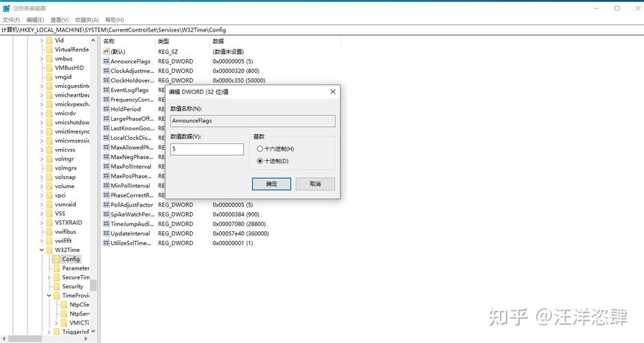Image resolution: width=644 pixels, height=343 pixels.
Task: Click the MaxPosPhase... value icon
Action: (106, 176)
